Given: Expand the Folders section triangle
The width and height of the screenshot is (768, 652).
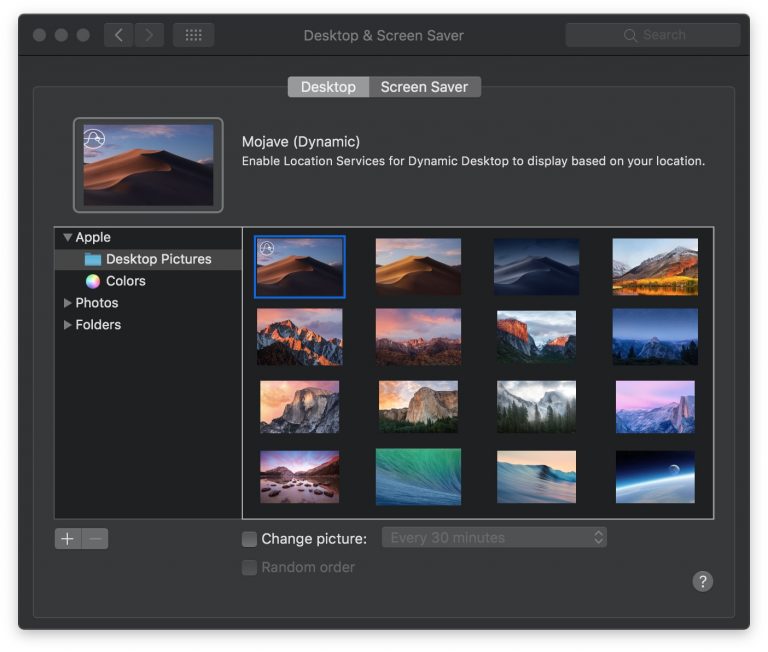Looking at the screenshot, I should [68, 325].
